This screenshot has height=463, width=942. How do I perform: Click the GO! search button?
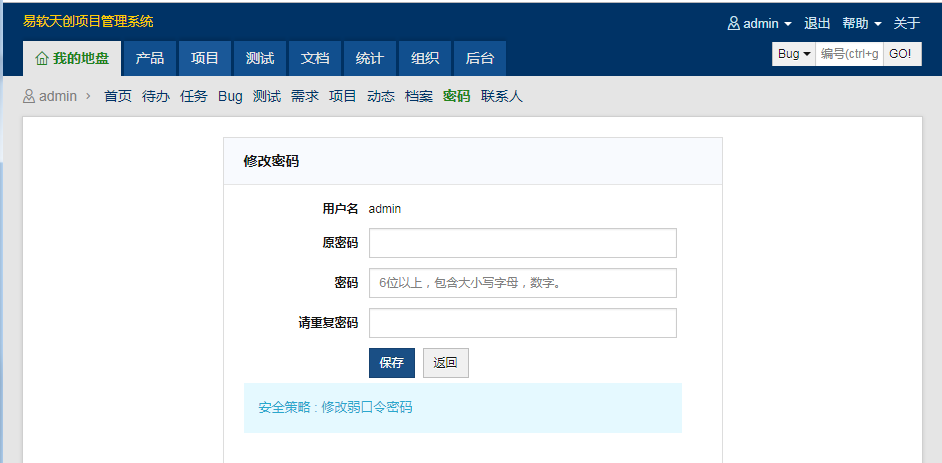pos(902,54)
